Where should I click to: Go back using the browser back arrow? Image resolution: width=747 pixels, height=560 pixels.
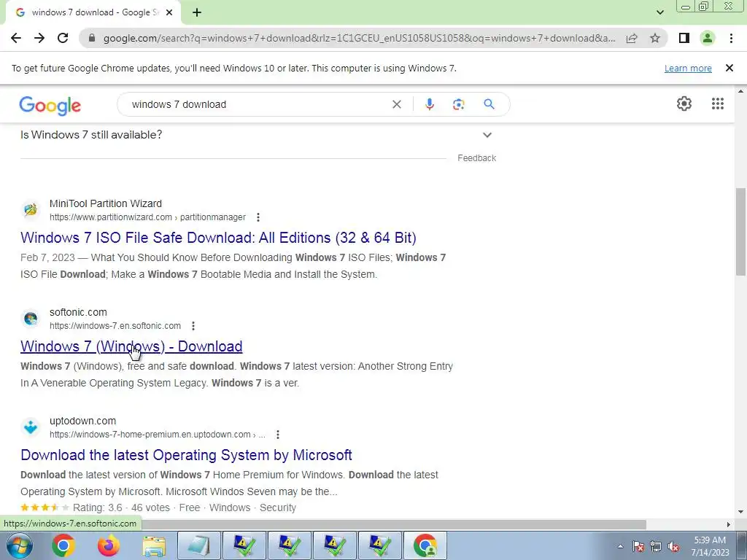click(x=16, y=38)
